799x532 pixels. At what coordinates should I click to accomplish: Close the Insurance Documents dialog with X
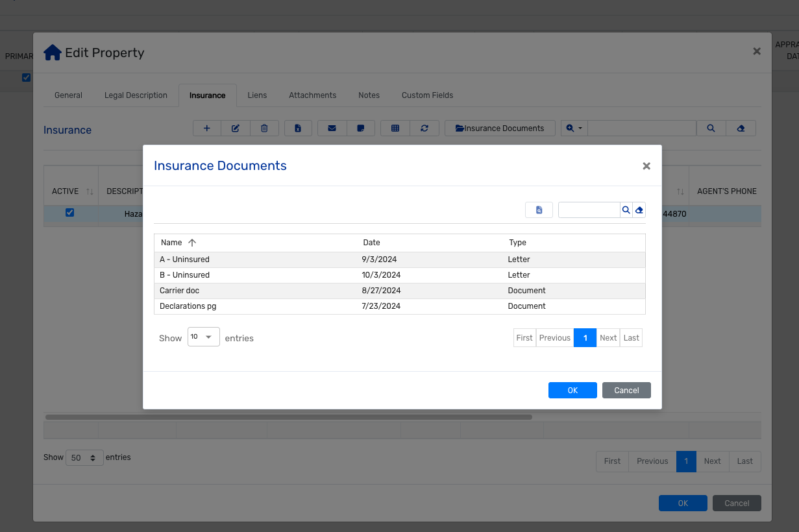click(646, 166)
